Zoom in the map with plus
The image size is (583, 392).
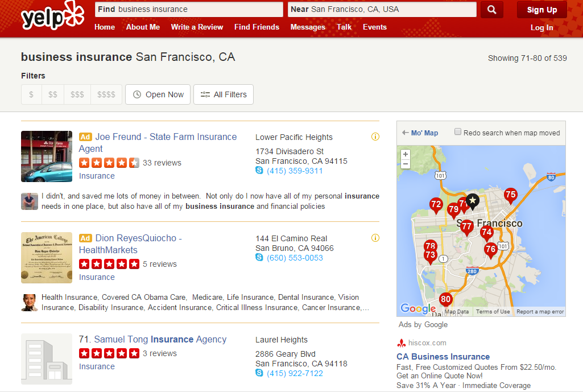(406, 154)
